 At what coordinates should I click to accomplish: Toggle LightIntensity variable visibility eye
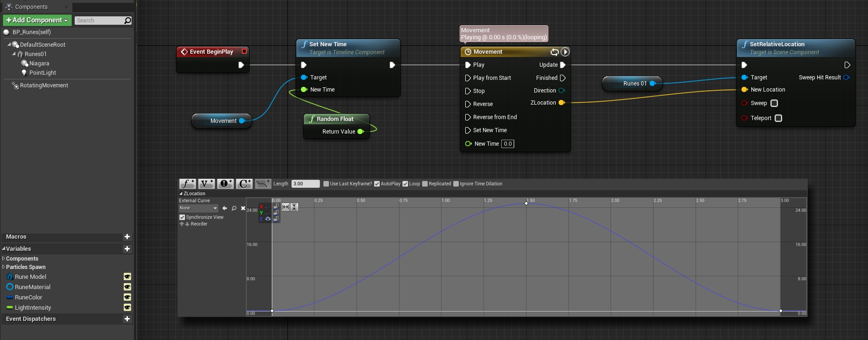[x=127, y=307]
